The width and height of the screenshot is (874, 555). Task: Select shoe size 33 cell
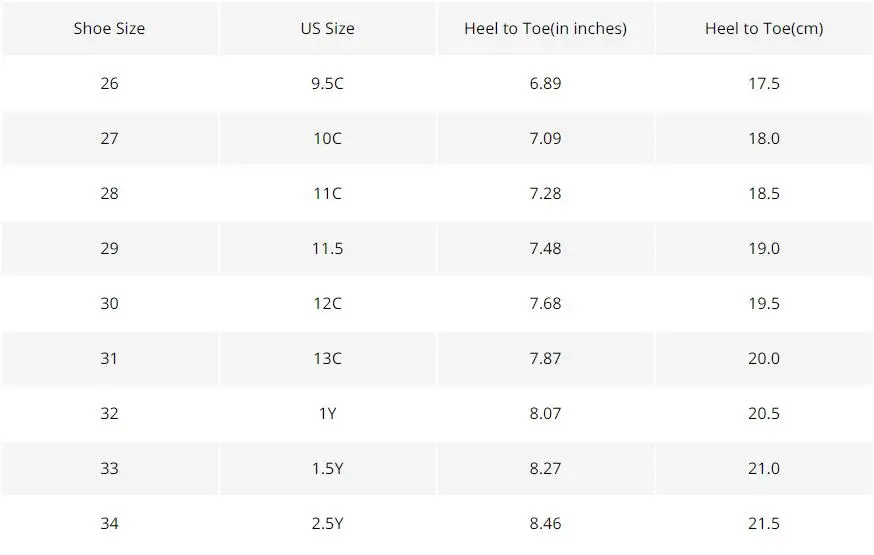click(109, 468)
